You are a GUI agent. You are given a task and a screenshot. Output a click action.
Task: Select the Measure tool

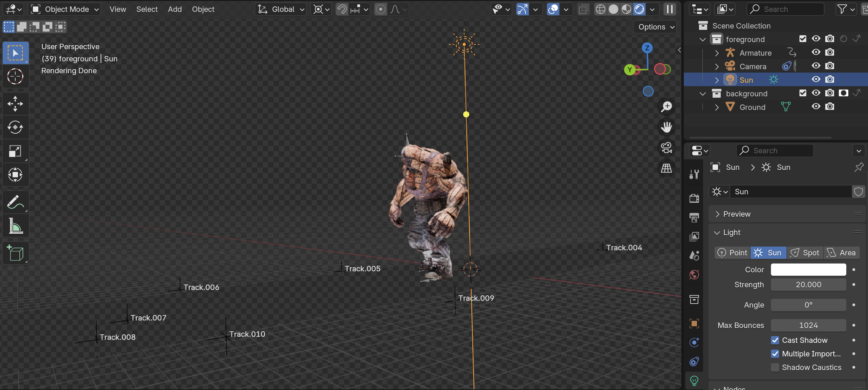(x=15, y=226)
